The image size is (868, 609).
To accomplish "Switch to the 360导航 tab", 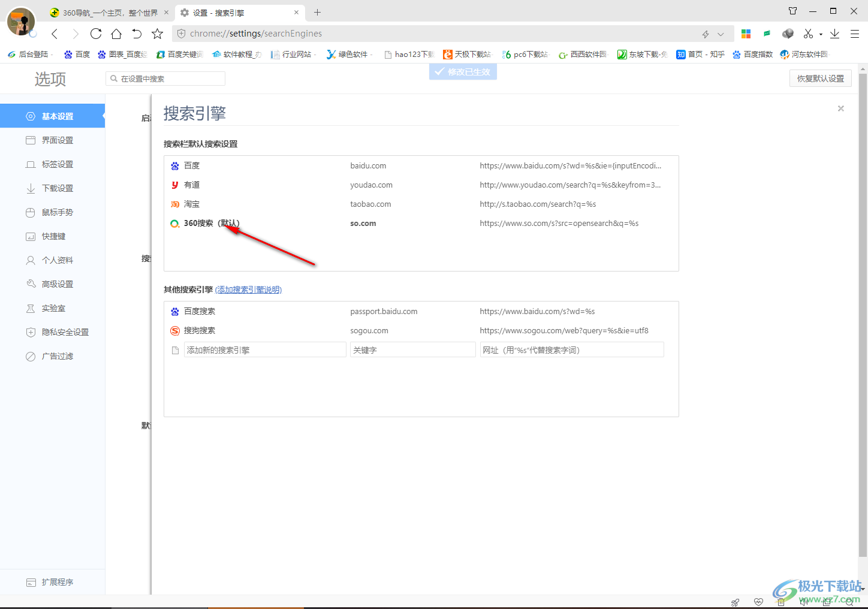I will (x=110, y=13).
